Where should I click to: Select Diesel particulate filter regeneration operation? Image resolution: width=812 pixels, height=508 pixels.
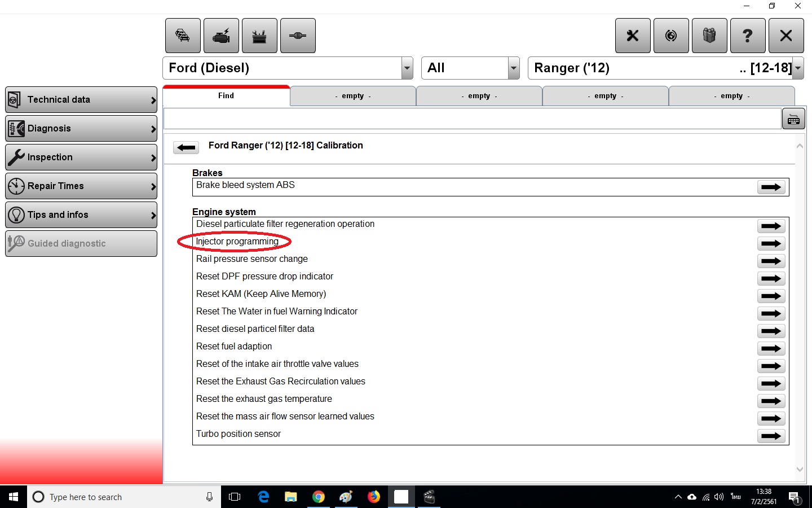(x=285, y=224)
